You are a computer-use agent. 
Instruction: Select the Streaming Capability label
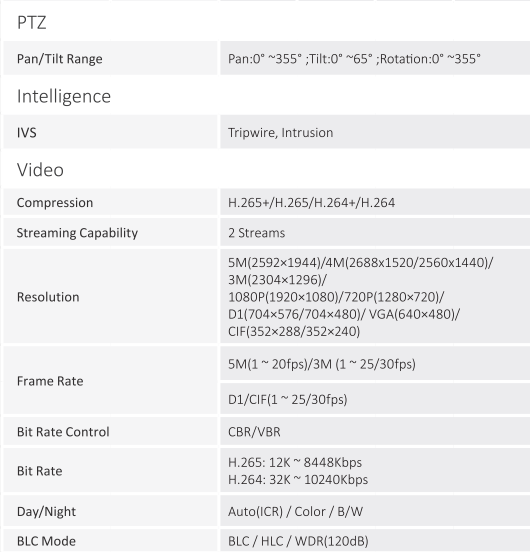[77, 233]
